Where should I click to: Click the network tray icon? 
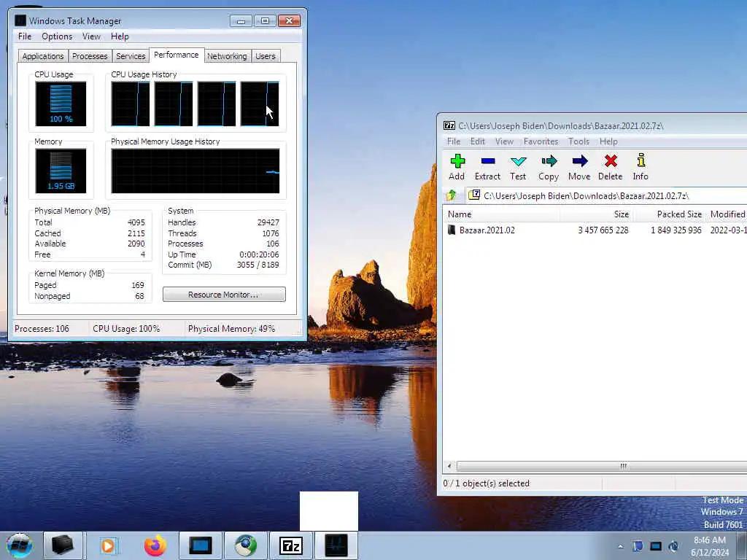(x=656, y=546)
